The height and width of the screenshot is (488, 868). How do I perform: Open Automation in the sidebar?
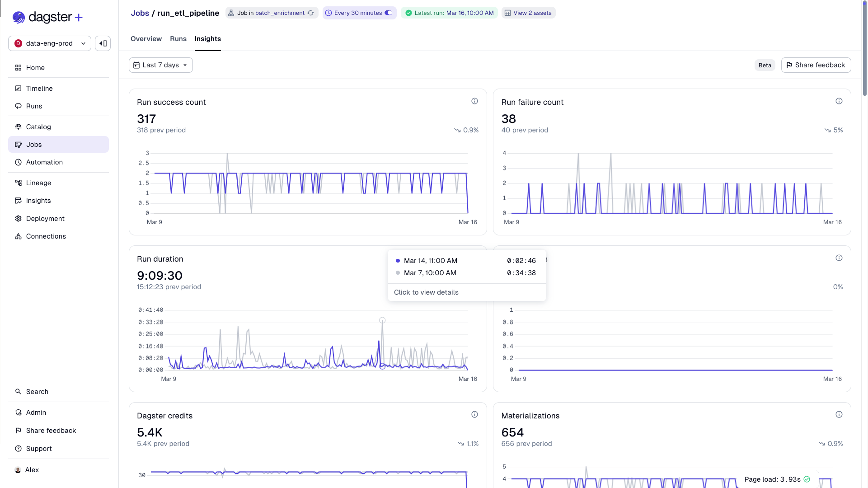[x=44, y=162]
